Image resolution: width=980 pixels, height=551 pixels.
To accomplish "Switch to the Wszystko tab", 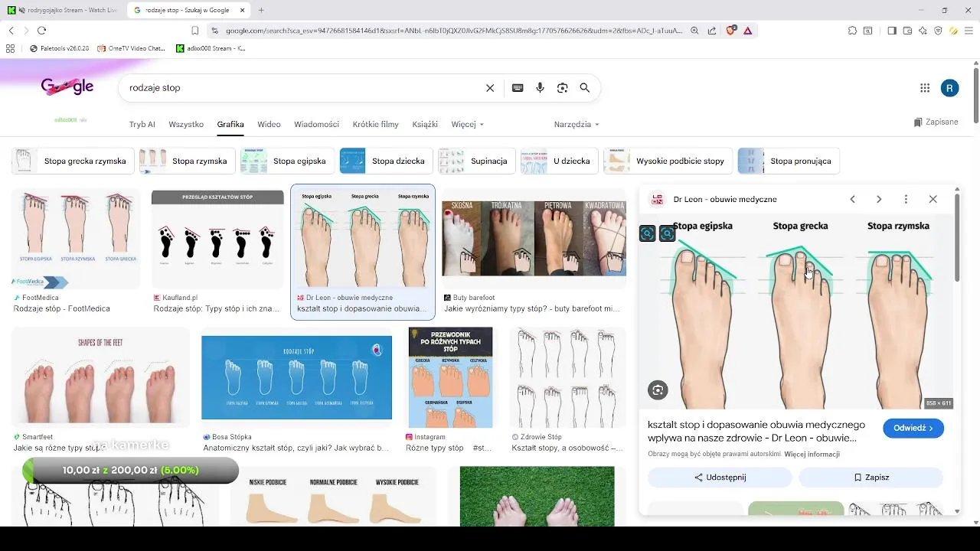I will point(186,124).
